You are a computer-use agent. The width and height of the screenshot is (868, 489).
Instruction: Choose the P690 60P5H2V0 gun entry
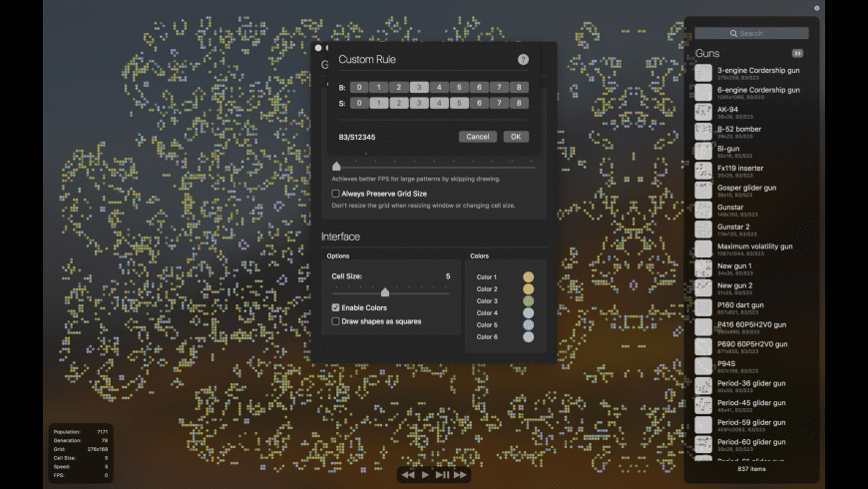click(x=751, y=346)
